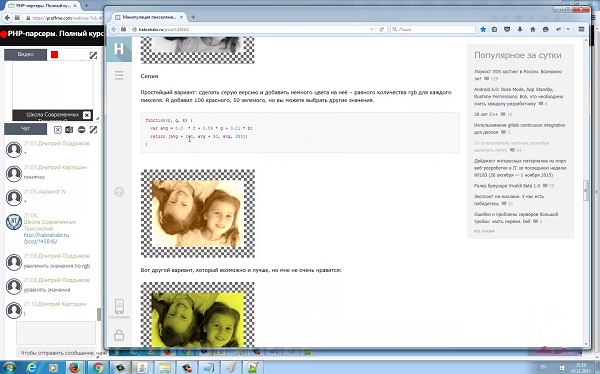Save page to Pocket icon

[507, 29]
